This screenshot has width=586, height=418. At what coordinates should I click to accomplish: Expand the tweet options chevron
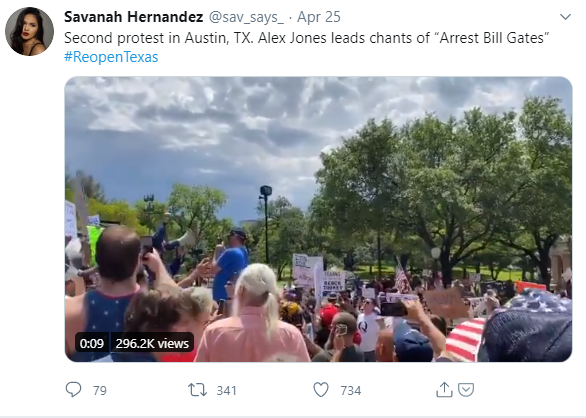[565, 16]
